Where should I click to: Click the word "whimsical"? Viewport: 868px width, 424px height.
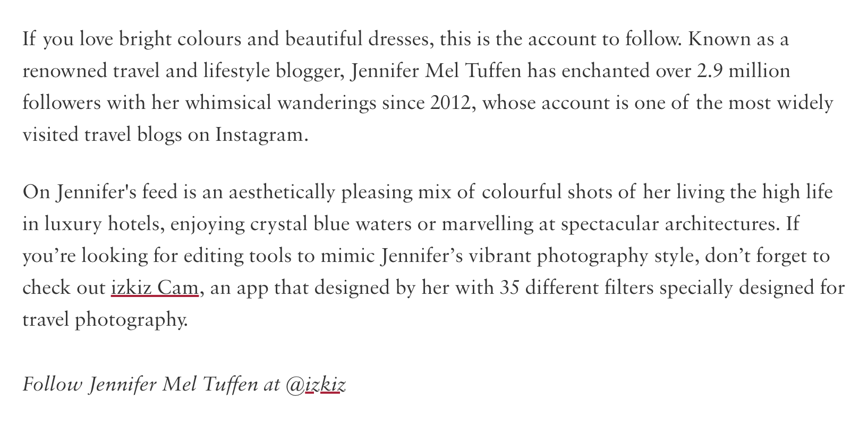(228, 103)
